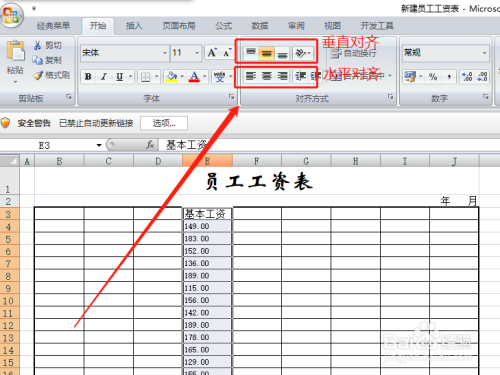Align text right horizontally
Viewport: 500px width, 375px height.
(x=282, y=76)
